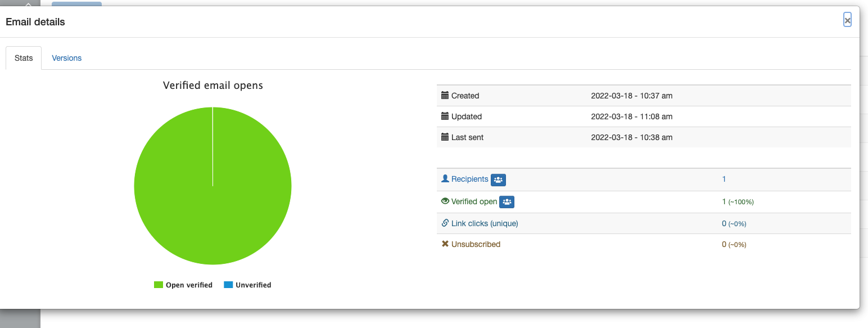Open the Recipients link

point(469,179)
